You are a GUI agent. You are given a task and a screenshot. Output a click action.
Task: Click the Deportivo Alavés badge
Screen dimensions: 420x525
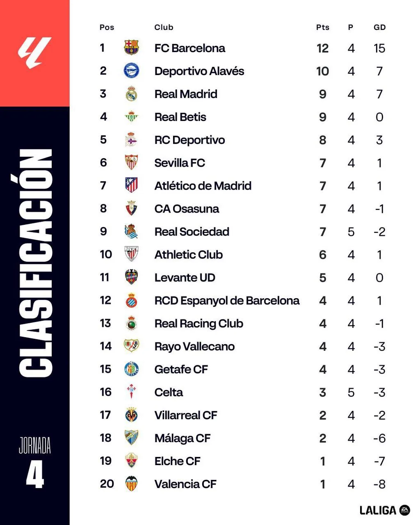click(x=131, y=71)
